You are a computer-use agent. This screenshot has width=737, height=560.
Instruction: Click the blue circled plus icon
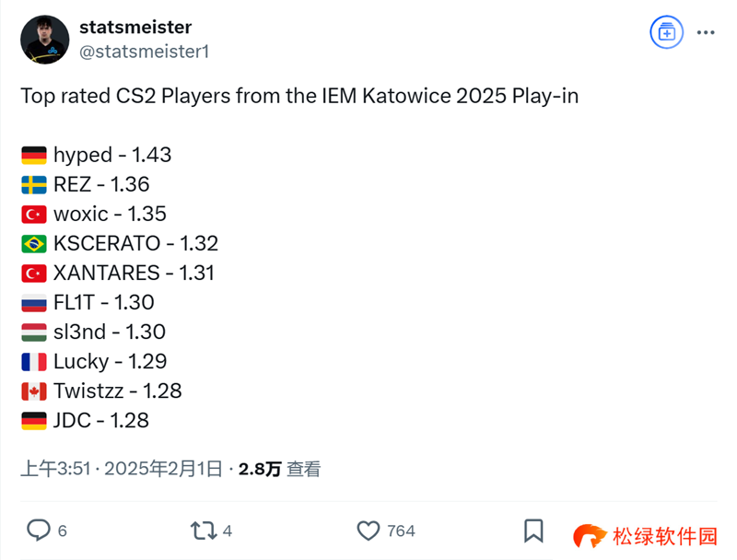(664, 32)
